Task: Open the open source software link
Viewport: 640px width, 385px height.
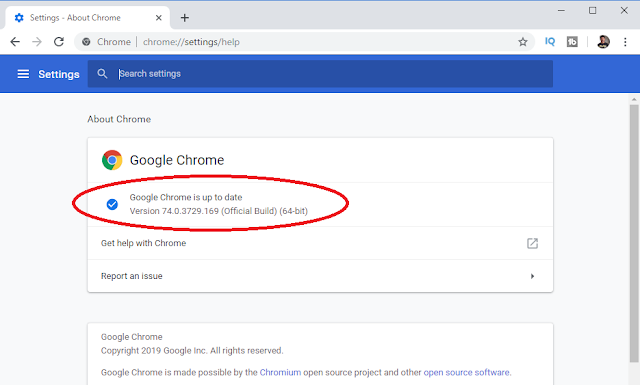Action: [467, 372]
